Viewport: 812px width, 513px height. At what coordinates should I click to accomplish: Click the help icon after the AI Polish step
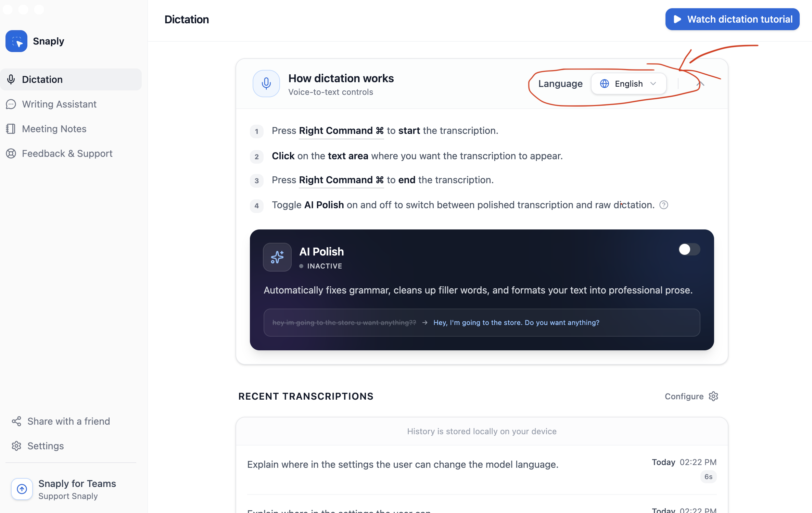coord(663,205)
